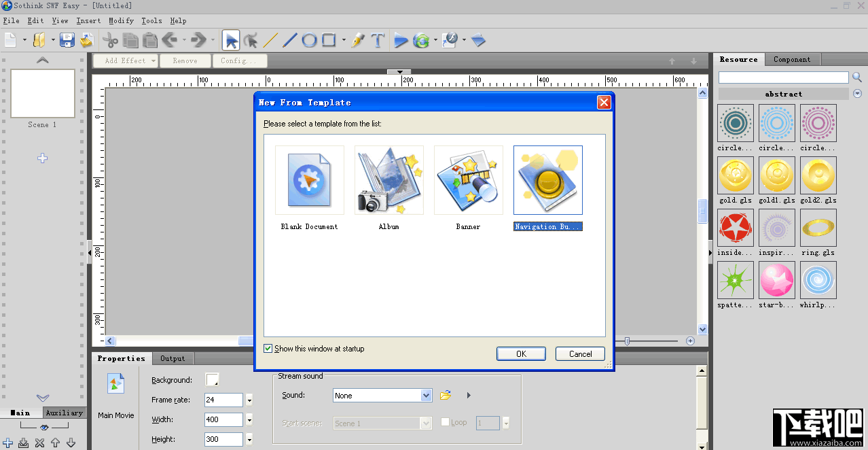Save the movie with the floppy disk icon
The image size is (868, 450).
coord(67,40)
